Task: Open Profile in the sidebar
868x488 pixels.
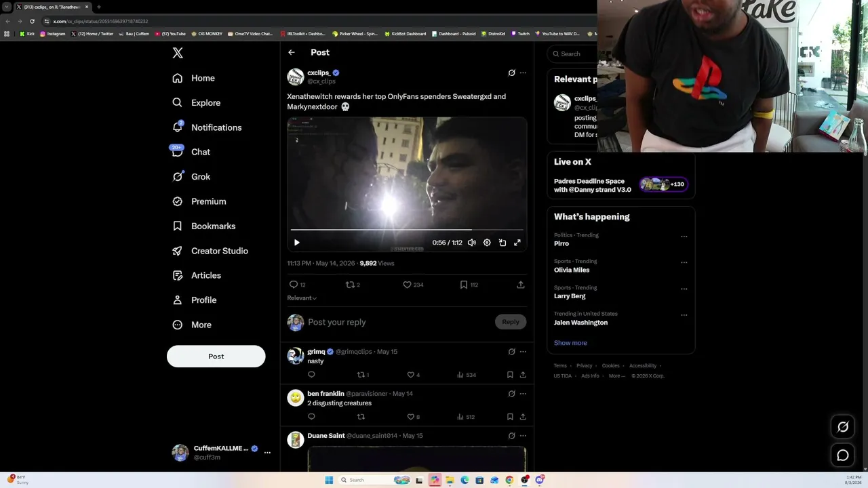Action: click(194, 300)
